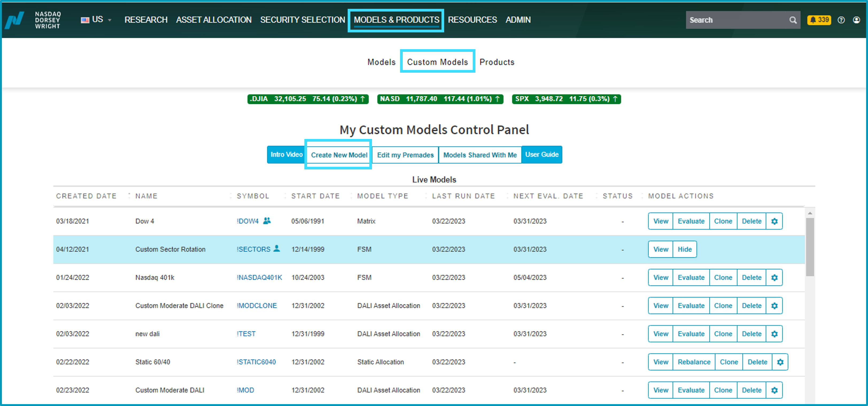Open the !NASDAQ401K symbol link
868x406 pixels.
pos(259,278)
